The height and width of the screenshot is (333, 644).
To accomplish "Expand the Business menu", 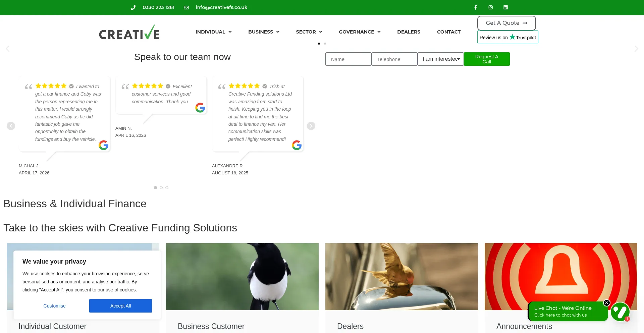I will [x=264, y=32].
